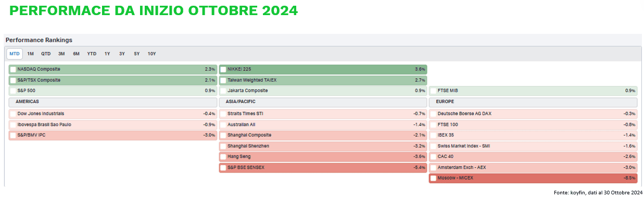Check the Deutsche Boerse AG DAX checkbox
Viewport: 644px width, 198px height.
[433, 114]
